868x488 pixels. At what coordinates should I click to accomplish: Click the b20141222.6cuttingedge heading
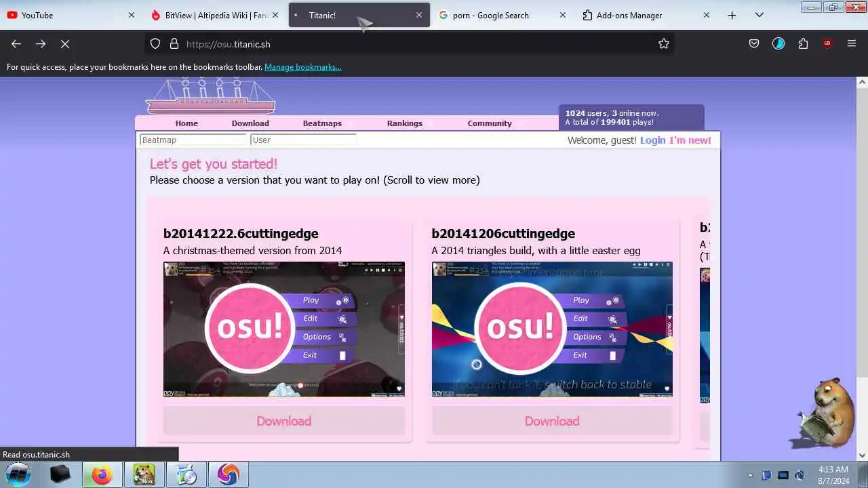click(x=241, y=233)
